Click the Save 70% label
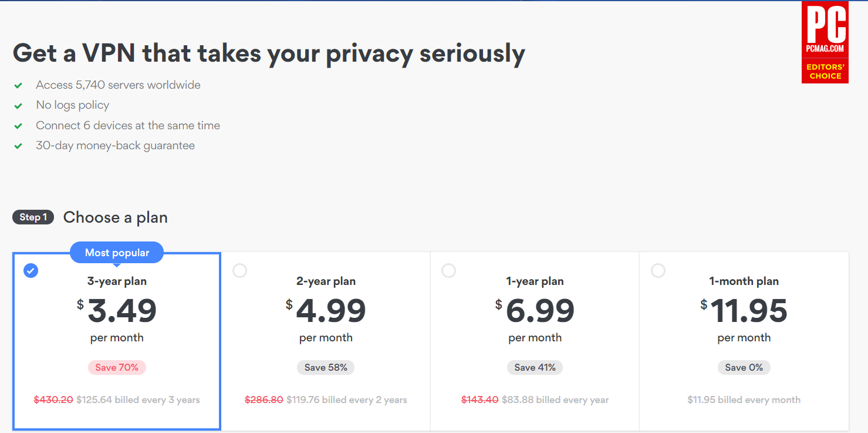This screenshot has width=868, height=433. [x=117, y=367]
